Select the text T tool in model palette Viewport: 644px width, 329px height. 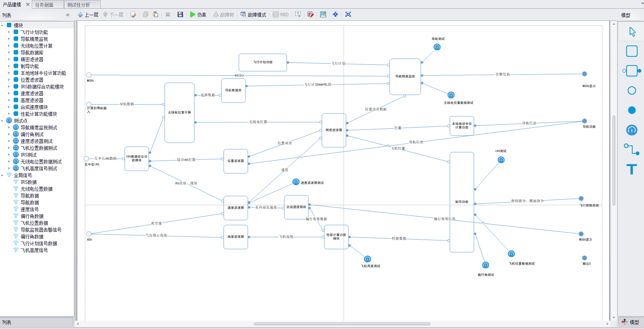631,169
